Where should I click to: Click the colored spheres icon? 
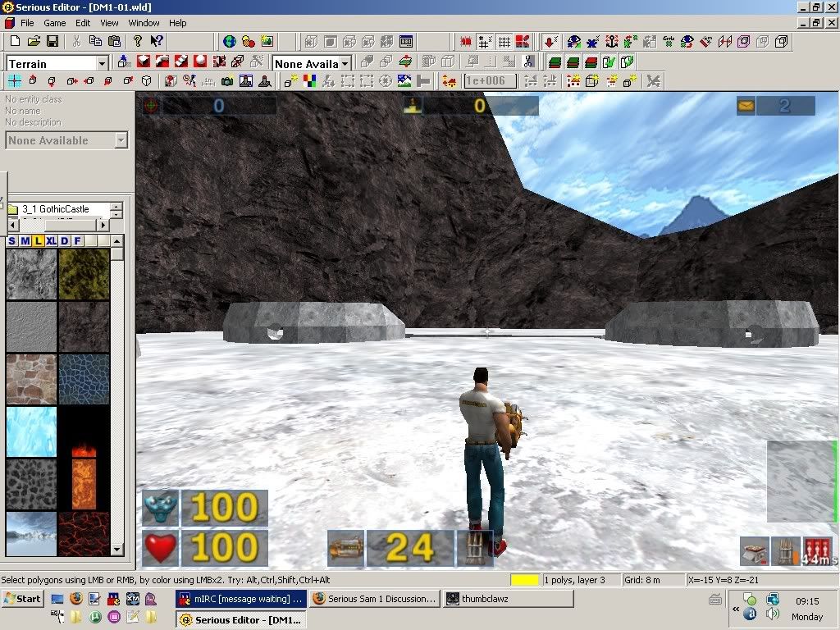click(x=248, y=41)
